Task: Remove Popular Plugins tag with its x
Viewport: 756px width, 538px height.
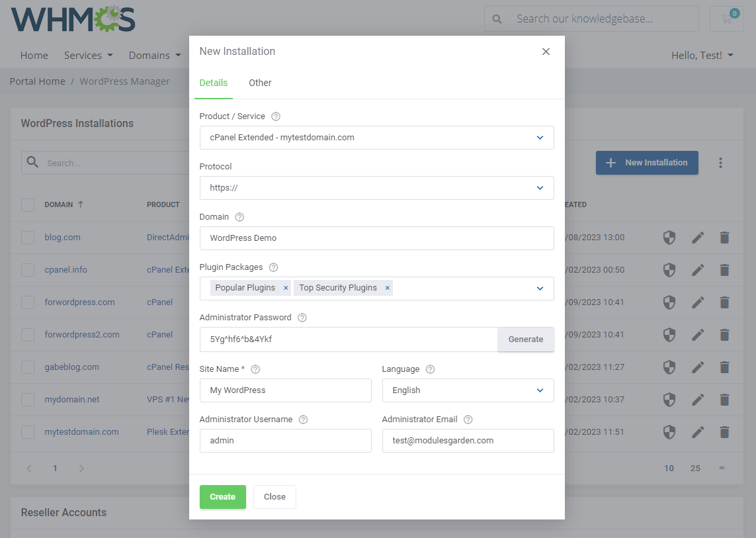Action: [286, 288]
